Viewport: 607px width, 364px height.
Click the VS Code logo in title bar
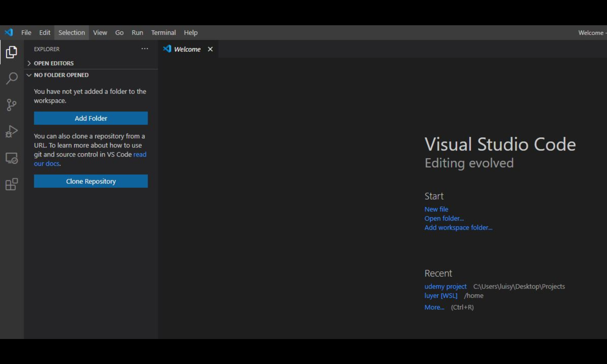click(9, 32)
